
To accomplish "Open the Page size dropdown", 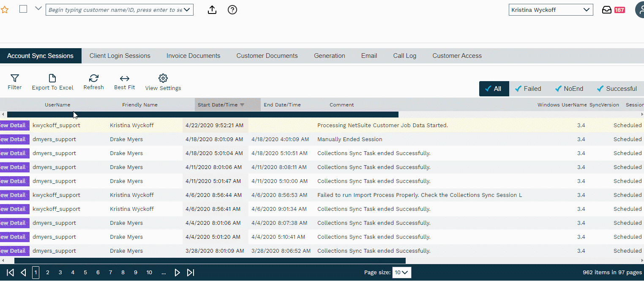I will coord(401,273).
